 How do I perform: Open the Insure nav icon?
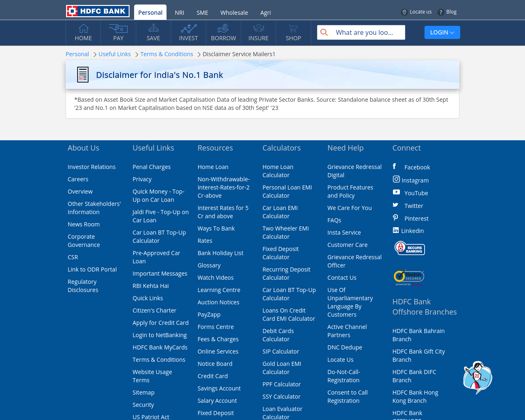tap(258, 28)
